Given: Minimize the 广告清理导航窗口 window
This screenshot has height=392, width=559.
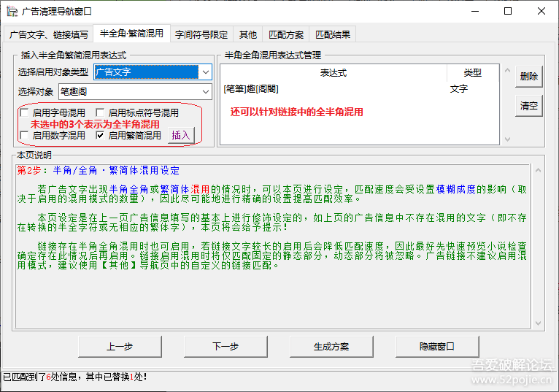Looking at the screenshot, I should (475, 11).
